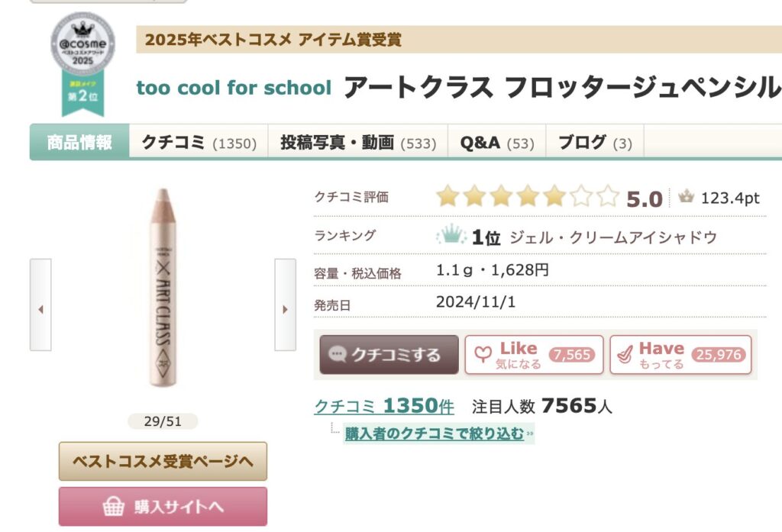Click the heart icon on Like button

[x=482, y=355]
